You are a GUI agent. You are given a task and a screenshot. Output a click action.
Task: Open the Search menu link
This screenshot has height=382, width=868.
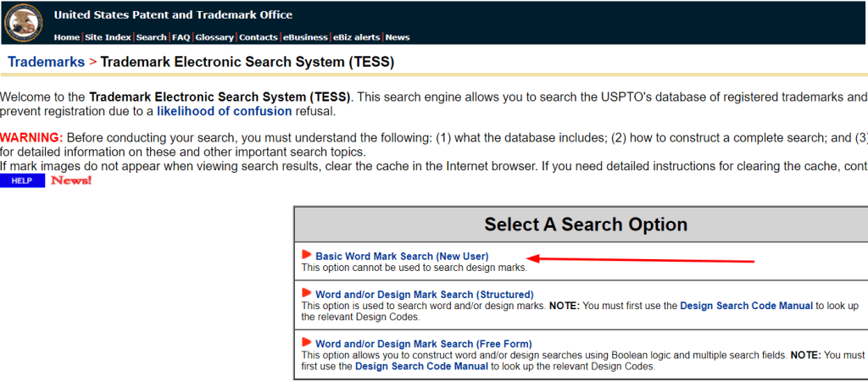point(151,37)
